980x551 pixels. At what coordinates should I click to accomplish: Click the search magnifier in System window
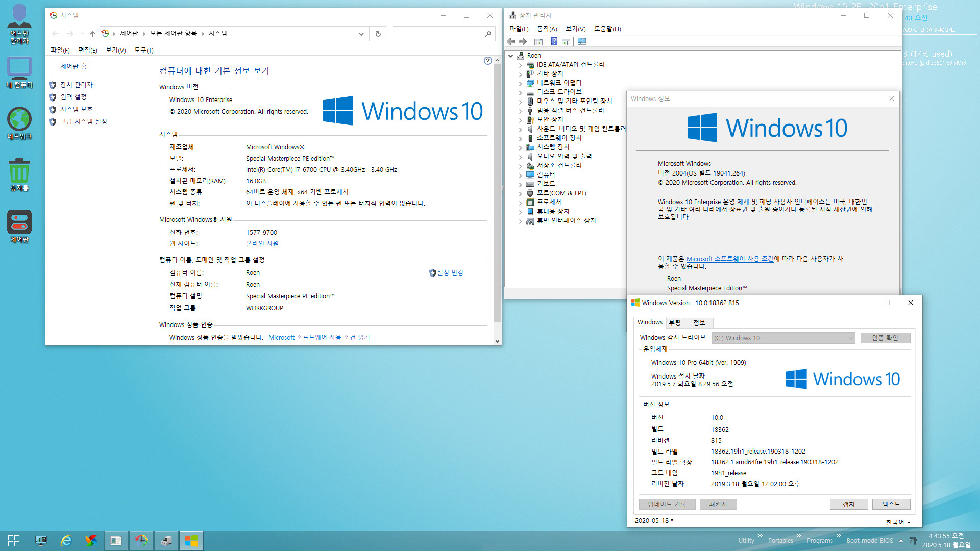tap(488, 34)
